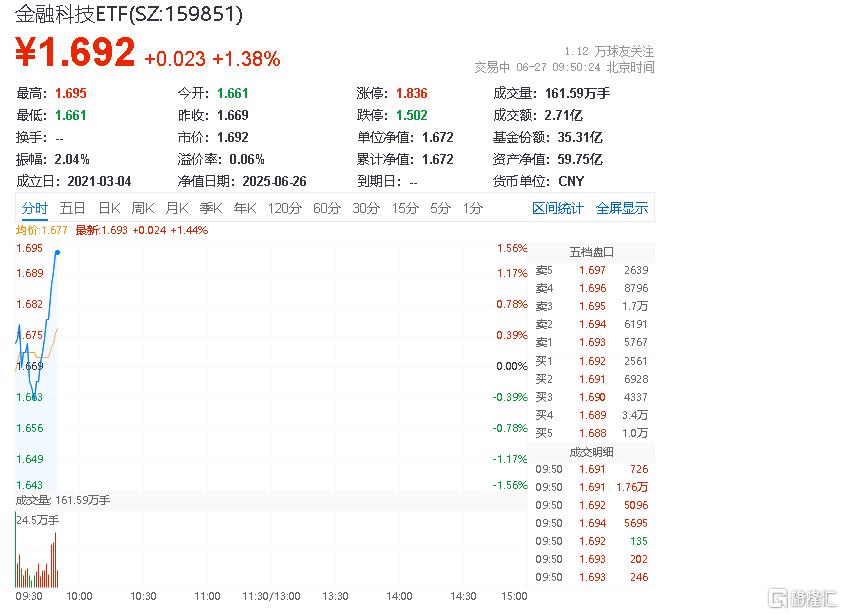Show the 年K yearly chart
Screen dimensions: 843x615
click(x=244, y=208)
